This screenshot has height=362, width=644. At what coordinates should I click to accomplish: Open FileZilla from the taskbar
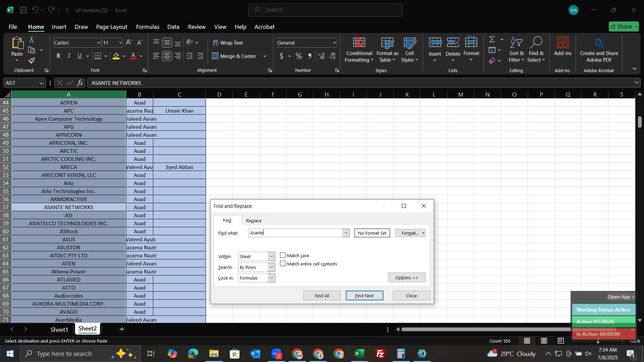(380, 354)
